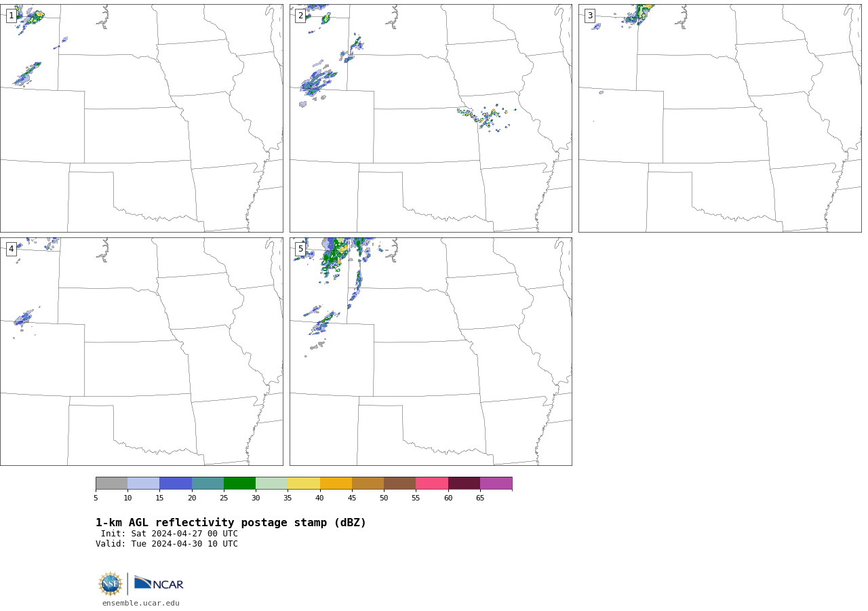The width and height of the screenshot is (868, 611).
Task: Open ensemble member 3 postage stamp map
Action: coord(720,118)
